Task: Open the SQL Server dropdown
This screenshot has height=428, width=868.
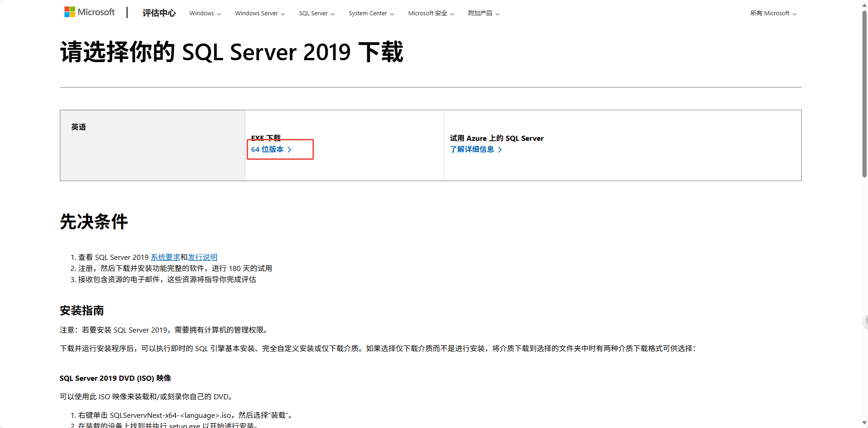Action: [333, 13]
